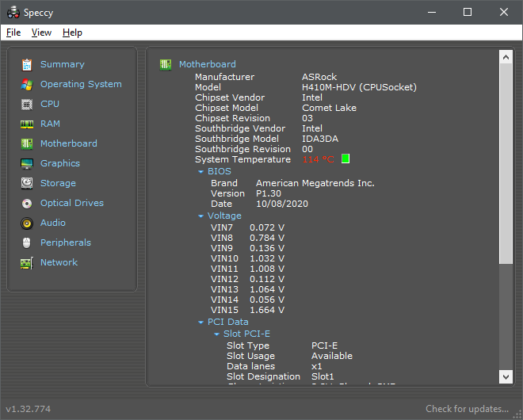523x420 pixels.
Task: Click the RAM module icon
Action: coord(27,124)
